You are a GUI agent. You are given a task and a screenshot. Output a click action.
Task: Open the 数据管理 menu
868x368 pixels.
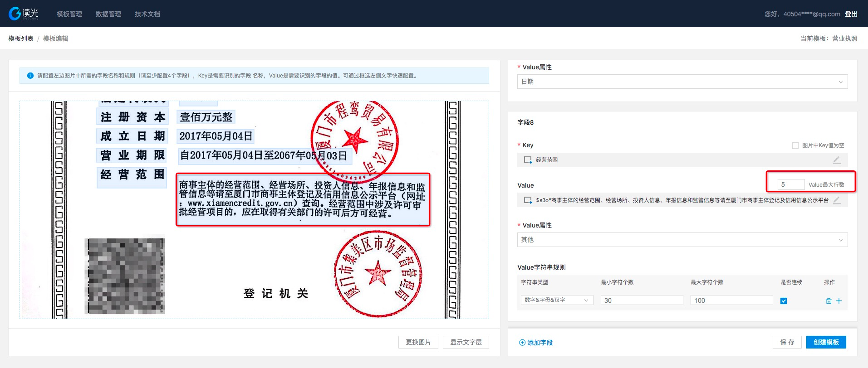click(x=108, y=14)
